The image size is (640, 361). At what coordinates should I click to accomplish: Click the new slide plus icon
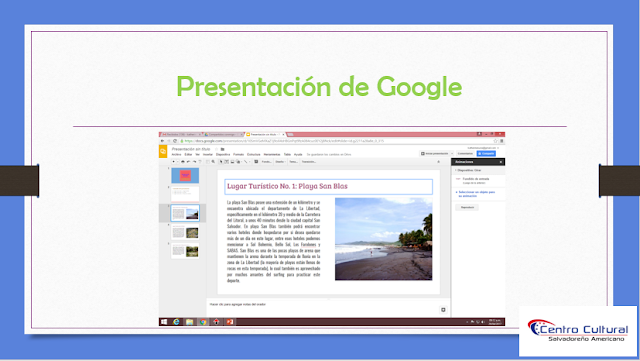point(173,162)
